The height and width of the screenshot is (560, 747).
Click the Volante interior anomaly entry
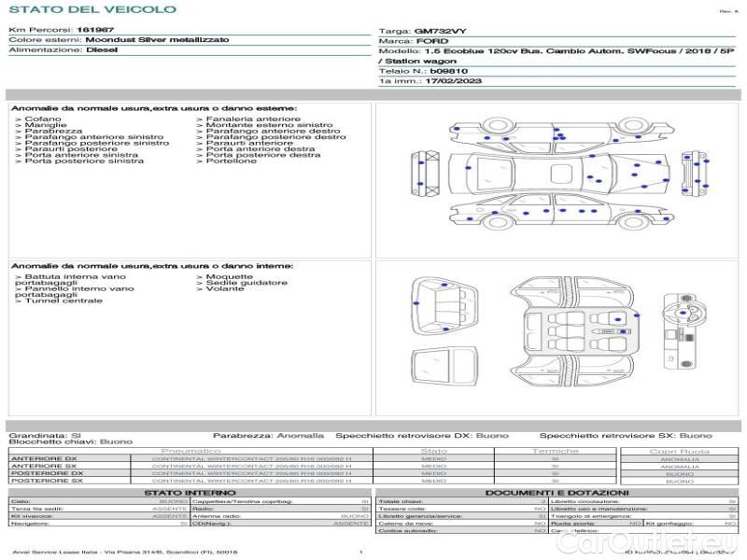pyautogui.click(x=224, y=289)
